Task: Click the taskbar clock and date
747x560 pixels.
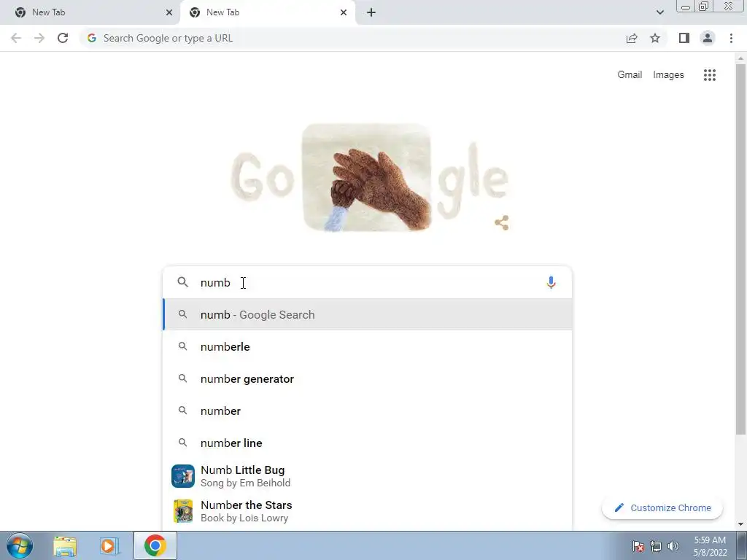Action: coord(710,546)
